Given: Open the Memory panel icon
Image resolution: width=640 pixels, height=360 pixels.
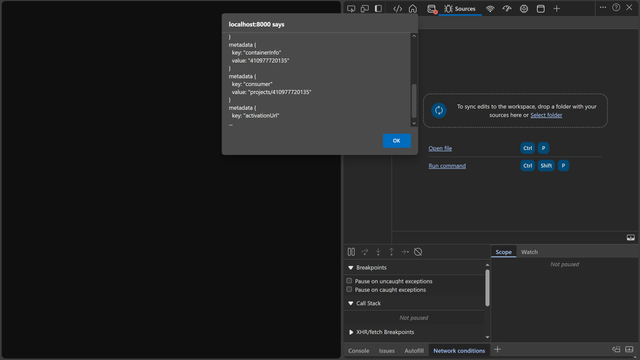Looking at the screenshot, I should [x=524, y=9].
